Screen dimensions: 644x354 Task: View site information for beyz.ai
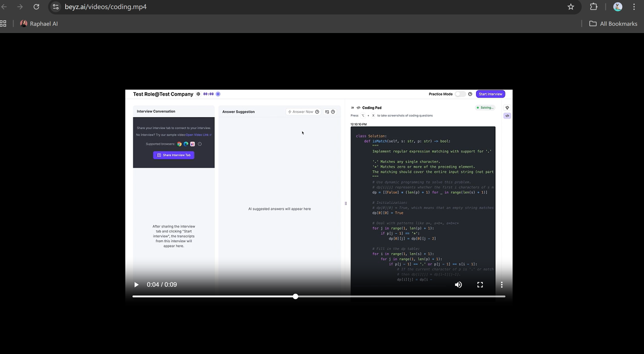[x=56, y=7]
